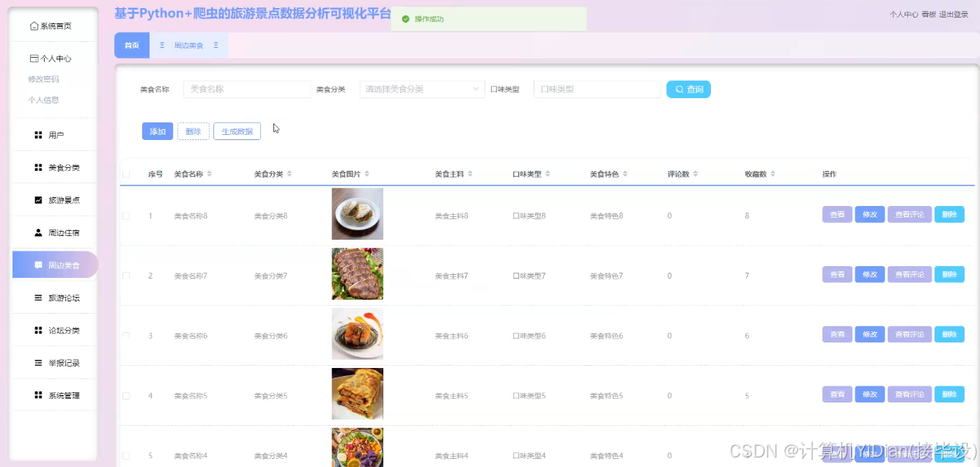This screenshot has width=980, height=467.
Task: Click the 生成数据 button
Action: tap(237, 131)
